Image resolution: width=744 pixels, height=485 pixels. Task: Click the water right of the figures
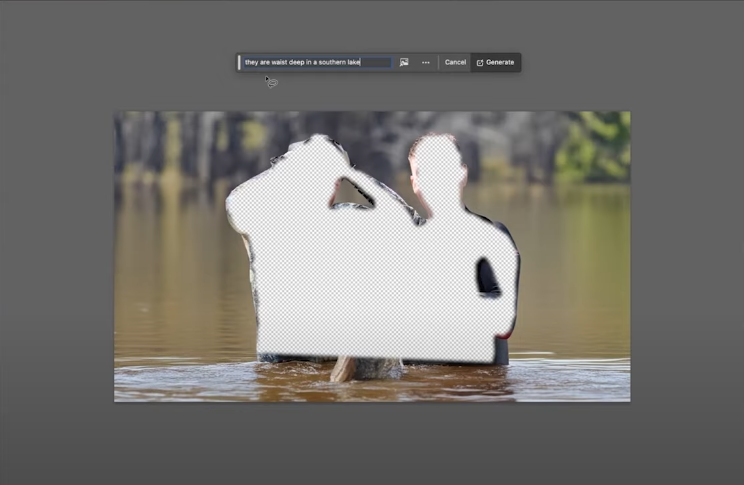coord(575,270)
